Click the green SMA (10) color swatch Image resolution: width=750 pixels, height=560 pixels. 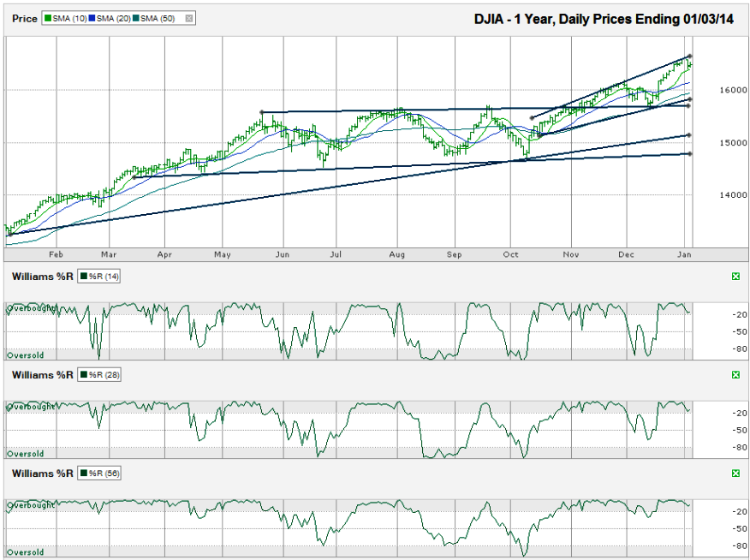tap(47, 19)
